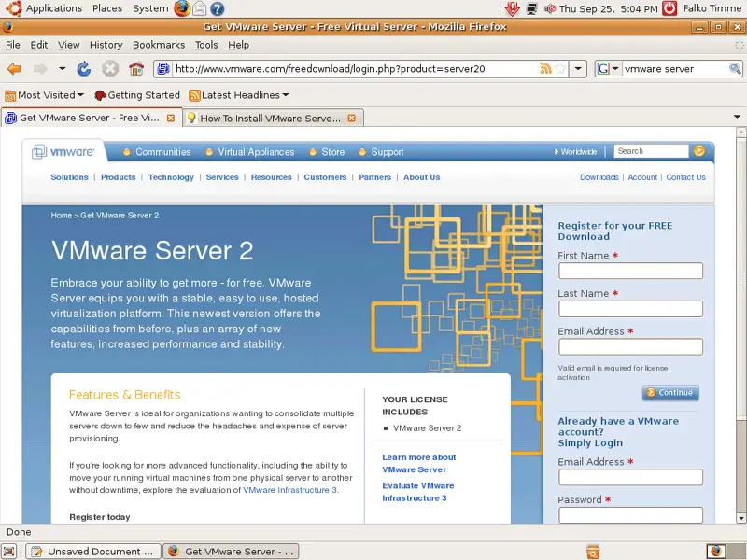Expand the Worldwide region selector
747x560 pixels.
pos(575,151)
